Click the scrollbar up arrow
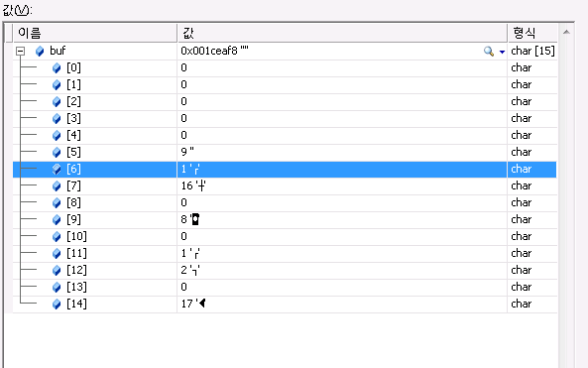The height and width of the screenshot is (368, 588). (x=566, y=33)
